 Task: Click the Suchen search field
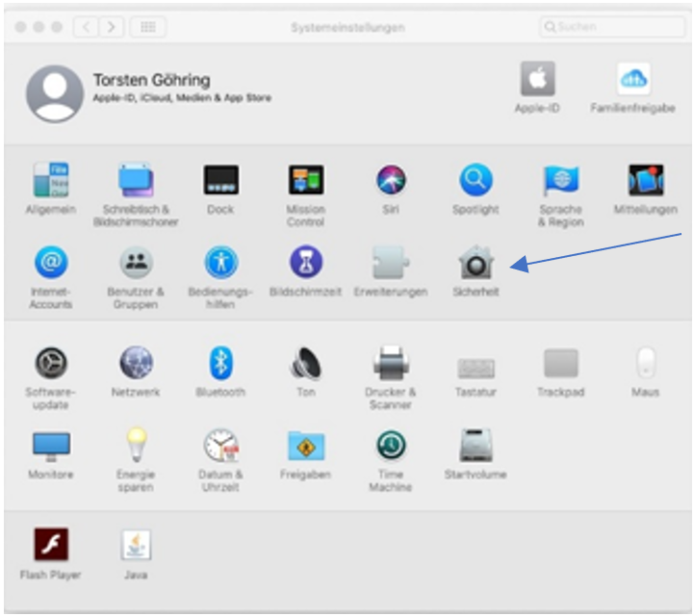(611, 28)
